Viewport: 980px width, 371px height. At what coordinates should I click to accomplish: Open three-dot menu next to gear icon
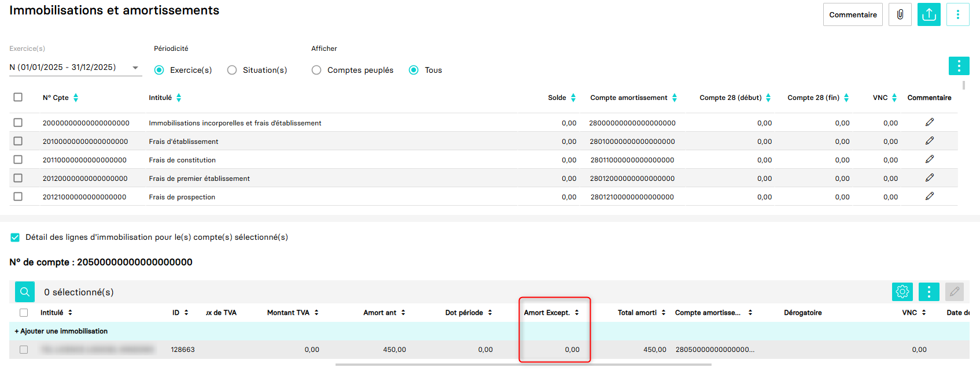(x=929, y=292)
